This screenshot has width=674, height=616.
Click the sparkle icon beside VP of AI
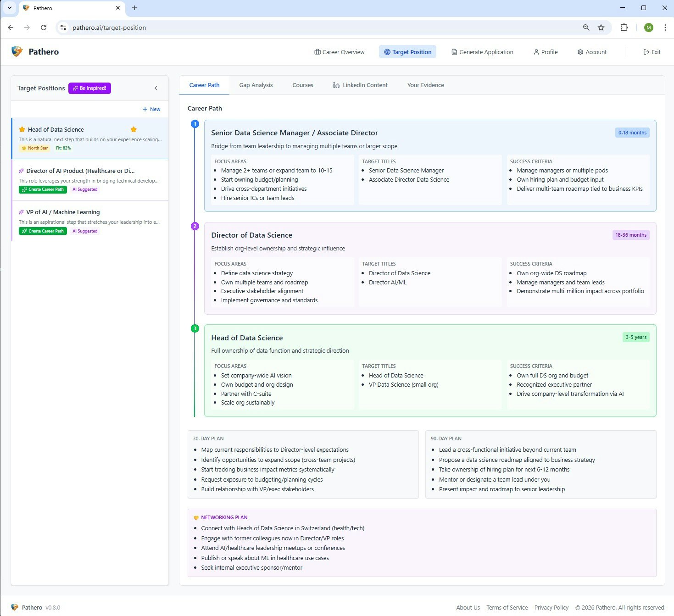(x=21, y=212)
